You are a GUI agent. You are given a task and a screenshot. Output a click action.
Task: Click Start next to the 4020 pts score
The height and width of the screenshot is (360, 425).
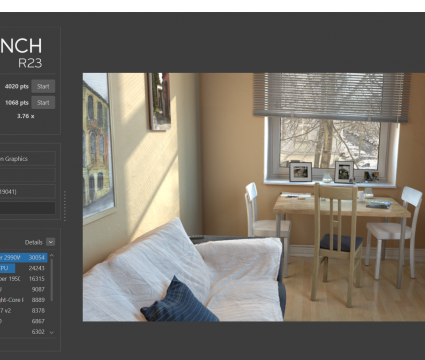point(43,86)
